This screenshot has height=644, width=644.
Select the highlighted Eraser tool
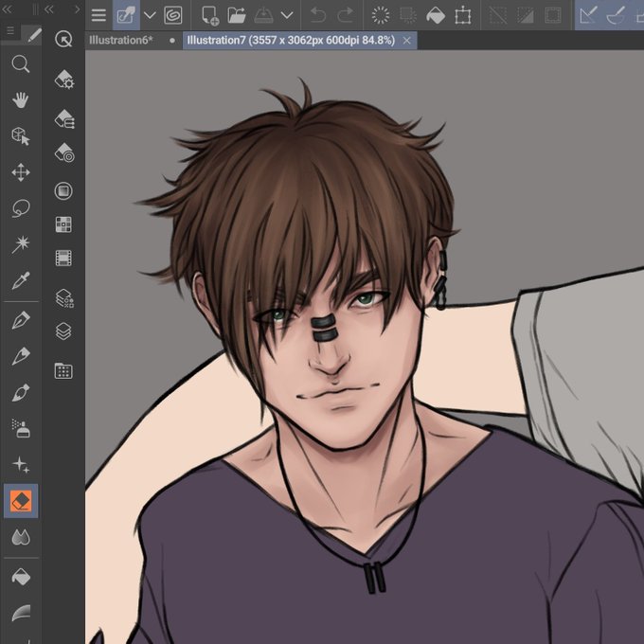click(21, 501)
